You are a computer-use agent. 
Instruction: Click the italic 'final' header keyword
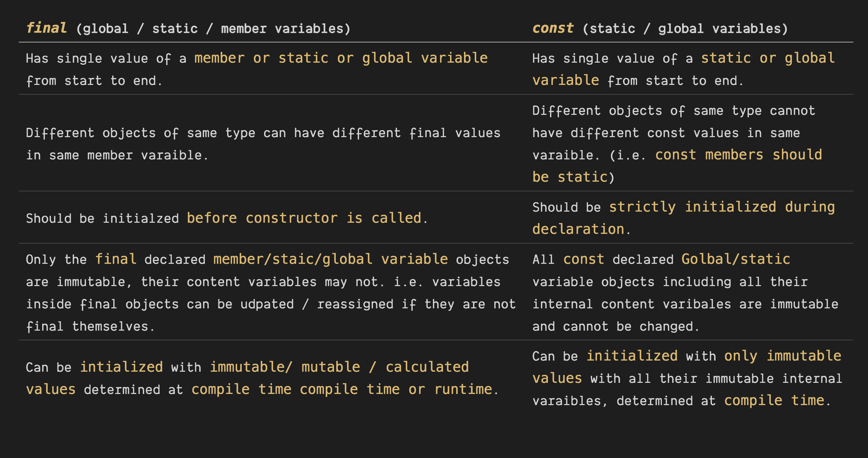click(46, 28)
